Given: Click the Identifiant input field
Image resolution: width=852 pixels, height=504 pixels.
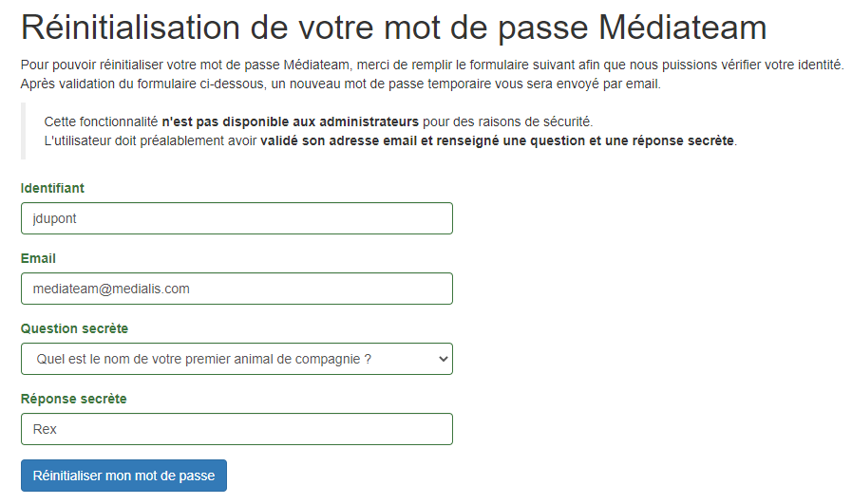Looking at the screenshot, I should [237, 218].
